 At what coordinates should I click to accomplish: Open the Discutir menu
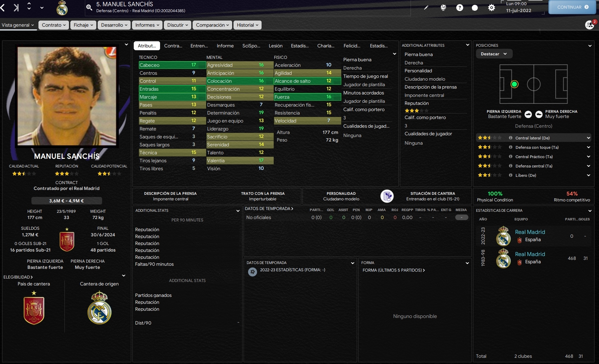click(177, 25)
